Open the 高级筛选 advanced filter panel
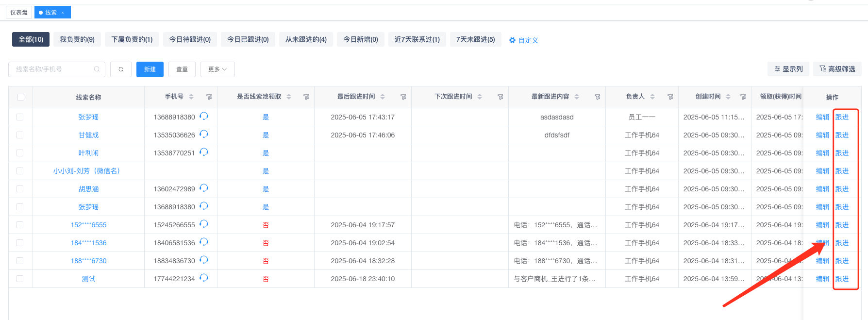Image resolution: width=868 pixels, height=320 pixels. (x=837, y=69)
